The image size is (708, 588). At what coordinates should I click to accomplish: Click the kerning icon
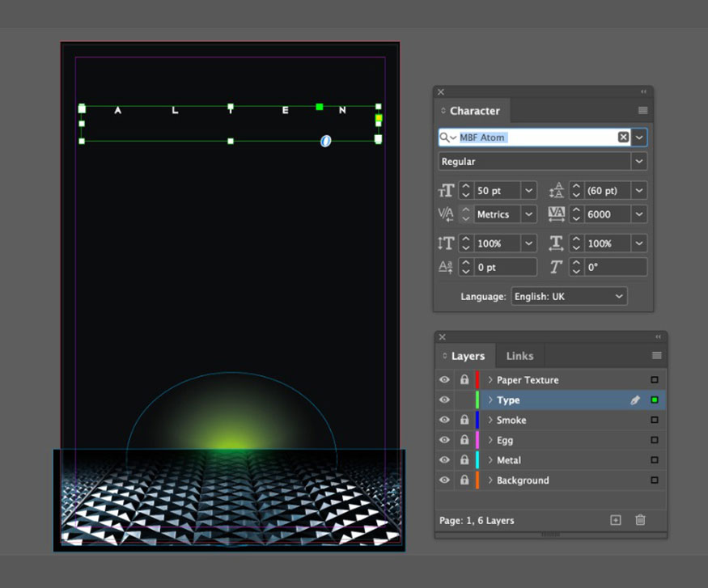(446, 214)
